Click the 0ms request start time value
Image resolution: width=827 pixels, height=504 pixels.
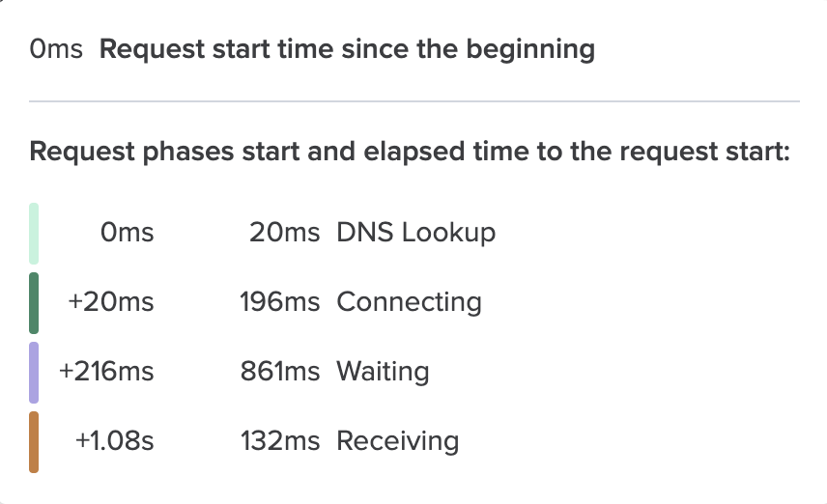point(56,49)
